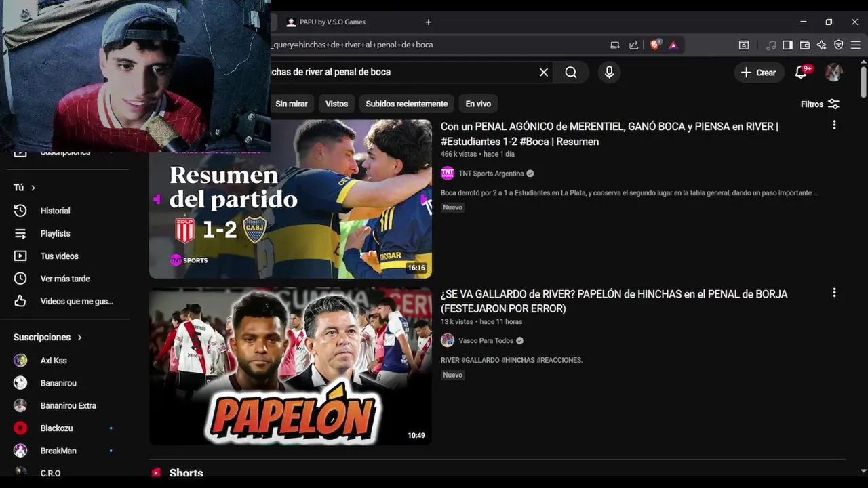The image size is (868, 488).
Task: Click the install app icon in address bar
Action: click(615, 45)
